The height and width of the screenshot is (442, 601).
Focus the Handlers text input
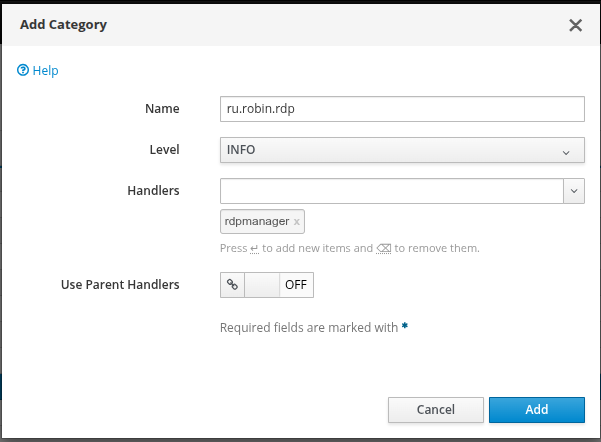[x=392, y=190]
